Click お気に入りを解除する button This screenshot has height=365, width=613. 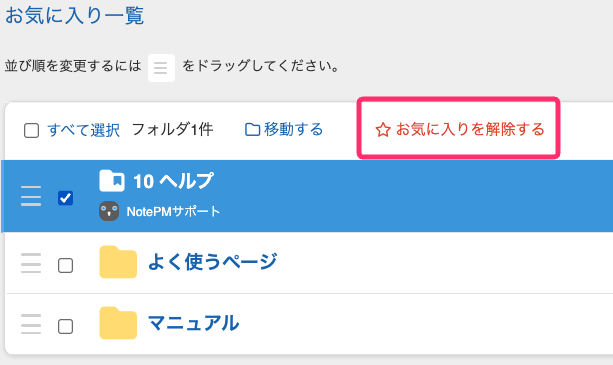click(460, 129)
